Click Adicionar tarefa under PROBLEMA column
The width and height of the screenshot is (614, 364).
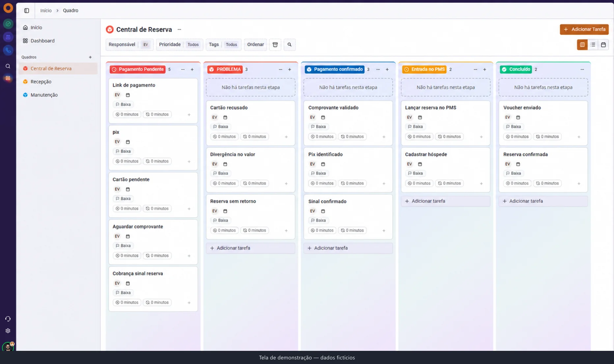click(250, 248)
